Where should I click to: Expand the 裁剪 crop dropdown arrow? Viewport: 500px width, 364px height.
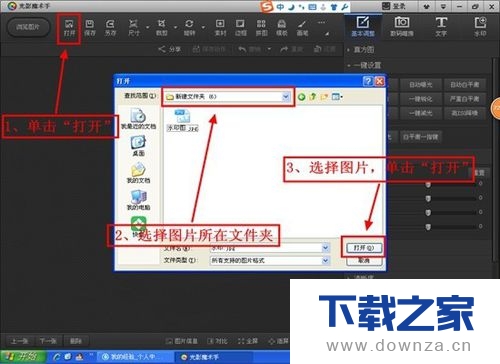click(175, 27)
